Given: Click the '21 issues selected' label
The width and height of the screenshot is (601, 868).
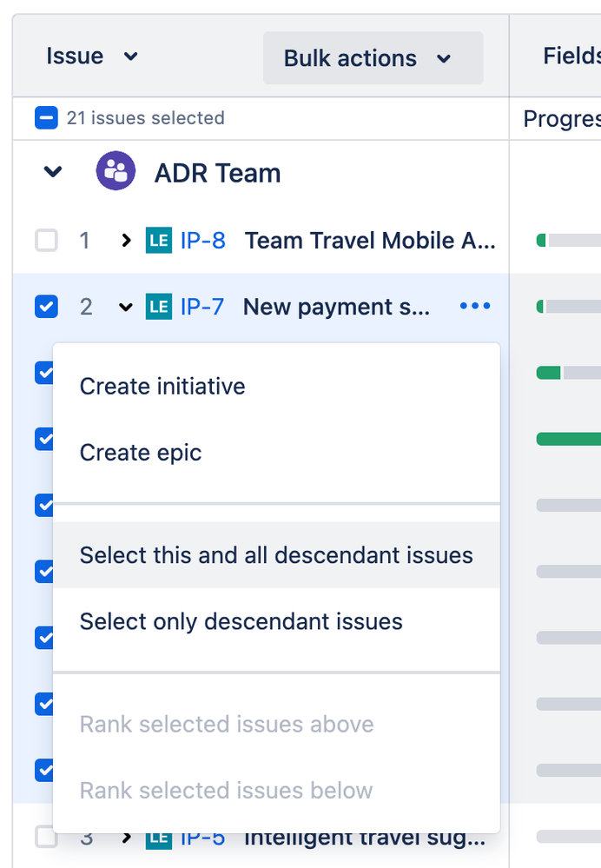Looking at the screenshot, I should (x=146, y=118).
